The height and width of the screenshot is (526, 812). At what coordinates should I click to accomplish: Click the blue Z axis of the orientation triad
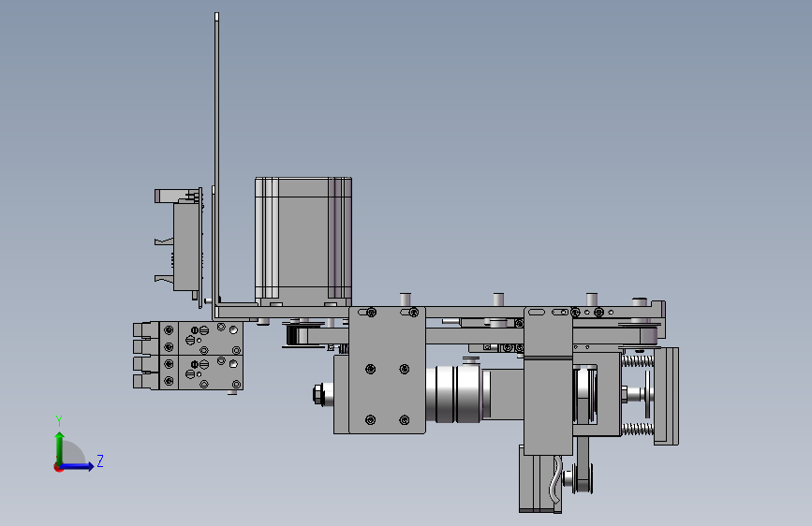pyautogui.click(x=78, y=466)
